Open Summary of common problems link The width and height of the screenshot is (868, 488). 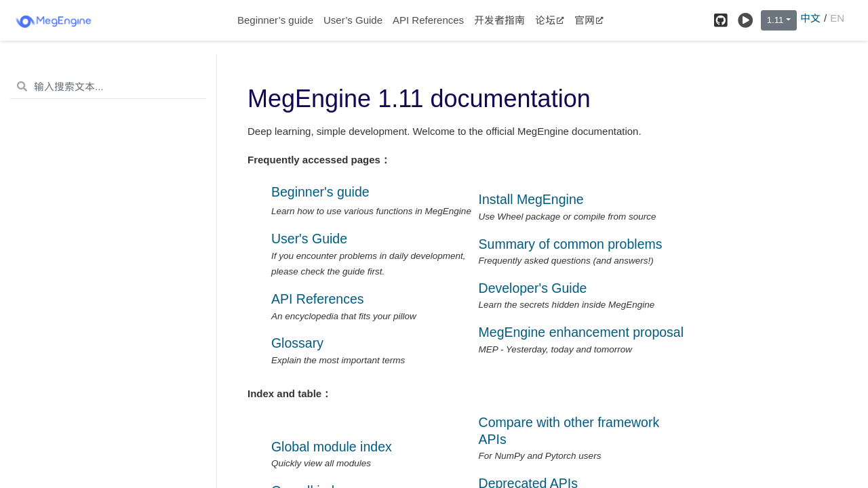point(570,244)
